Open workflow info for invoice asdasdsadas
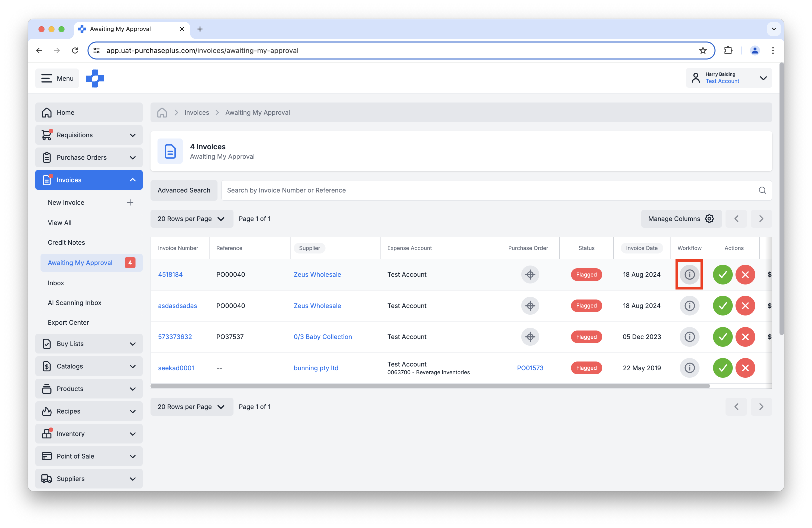 [689, 305]
